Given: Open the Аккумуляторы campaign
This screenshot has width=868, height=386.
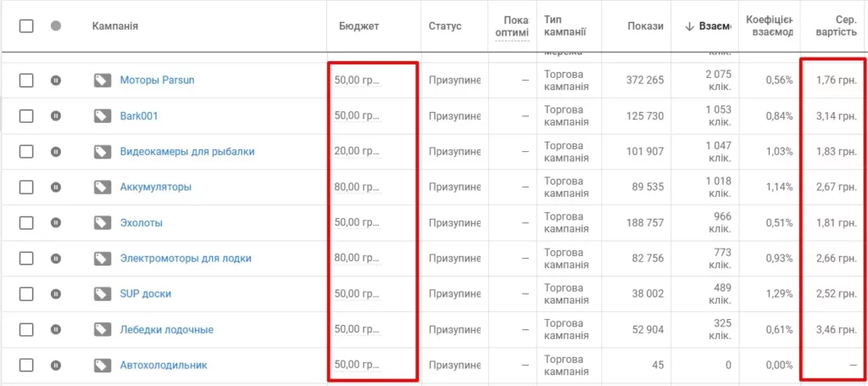Looking at the screenshot, I should [156, 187].
